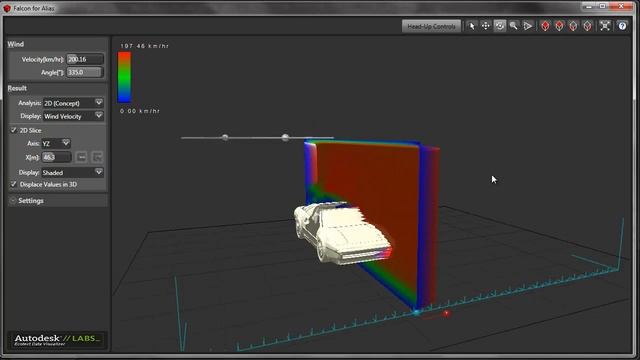This screenshot has width=640, height=360.
Task: Open the slice Display Shaded dropdown
Action: (x=72, y=172)
